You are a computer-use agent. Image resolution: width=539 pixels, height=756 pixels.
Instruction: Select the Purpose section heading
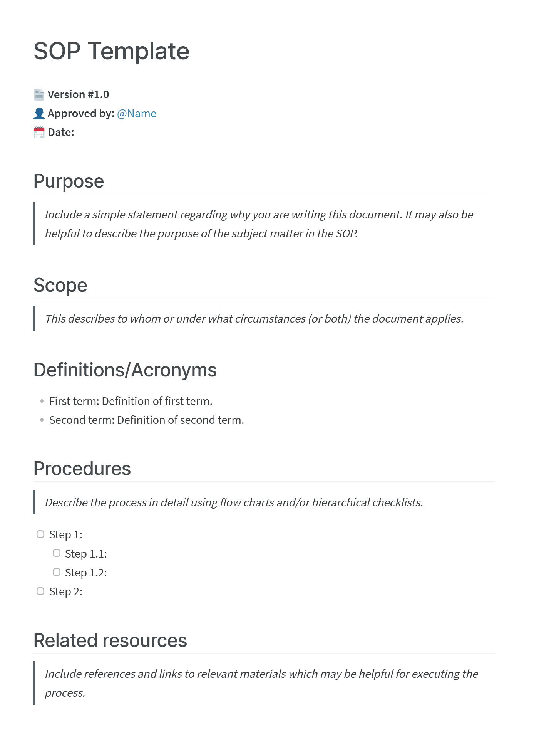pyautogui.click(x=69, y=181)
